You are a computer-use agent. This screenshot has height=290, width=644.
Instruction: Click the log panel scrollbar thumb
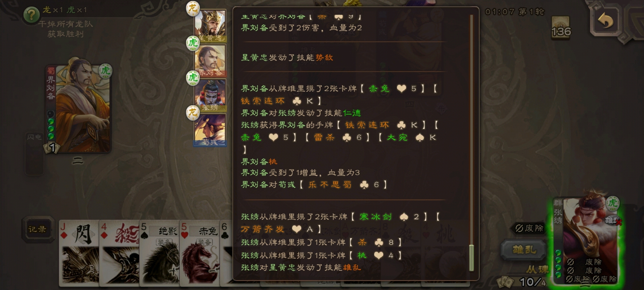tap(471, 258)
